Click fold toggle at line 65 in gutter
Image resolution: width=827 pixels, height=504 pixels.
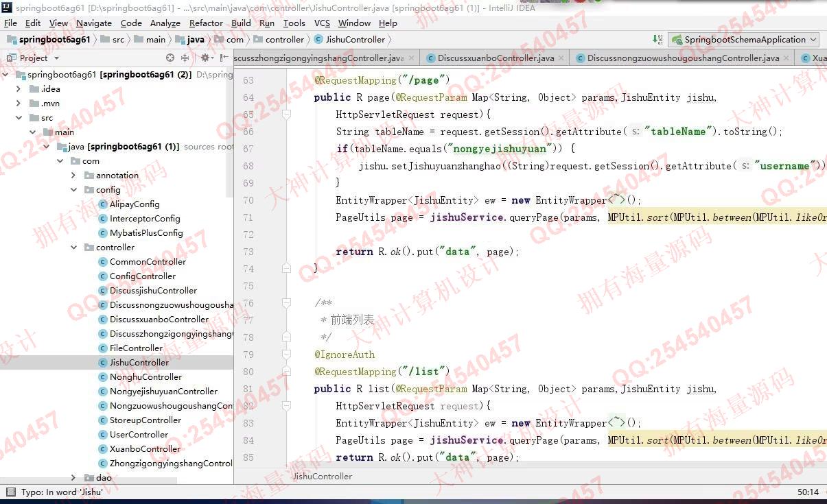[x=287, y=114]
